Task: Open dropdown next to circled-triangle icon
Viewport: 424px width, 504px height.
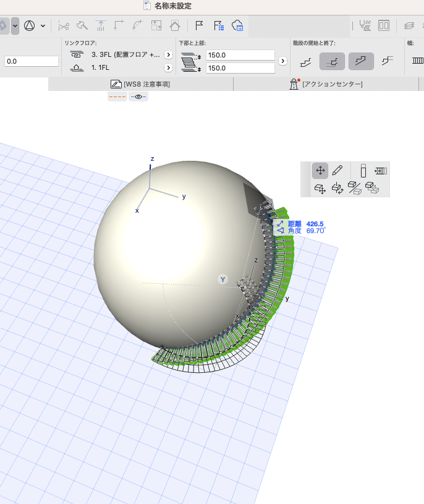Action: (x=43, y=26)
